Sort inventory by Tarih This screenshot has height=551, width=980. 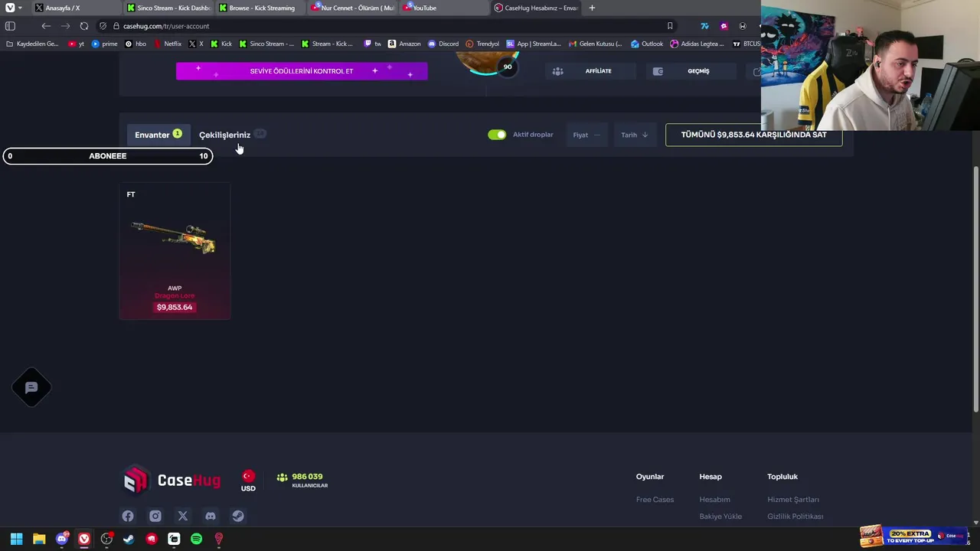(635, 135)
